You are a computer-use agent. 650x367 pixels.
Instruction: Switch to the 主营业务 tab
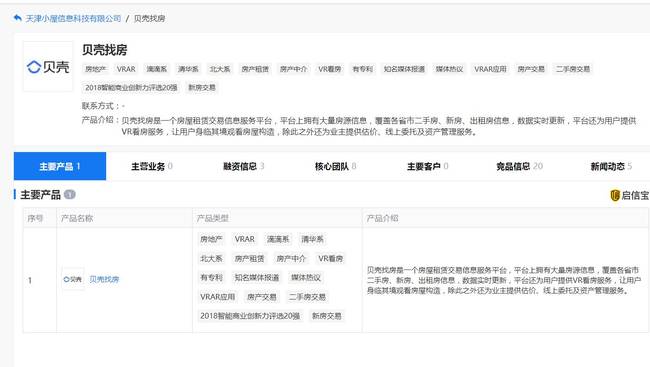point(152,166)
